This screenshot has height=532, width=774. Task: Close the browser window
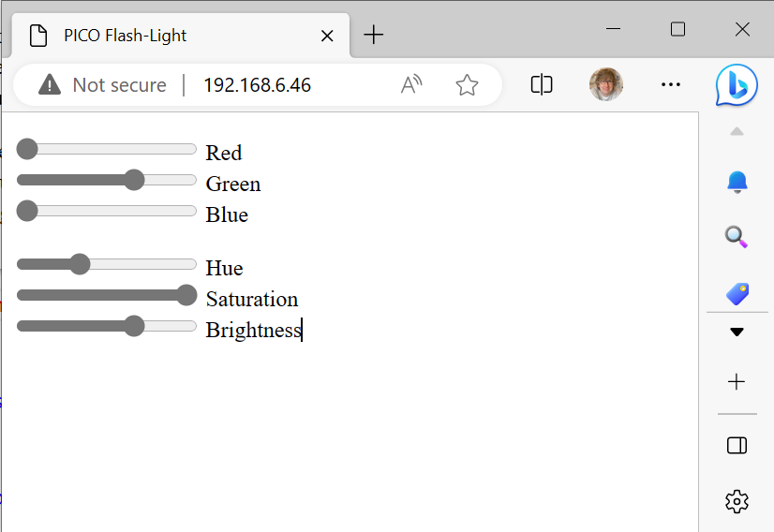click(742, 29)
